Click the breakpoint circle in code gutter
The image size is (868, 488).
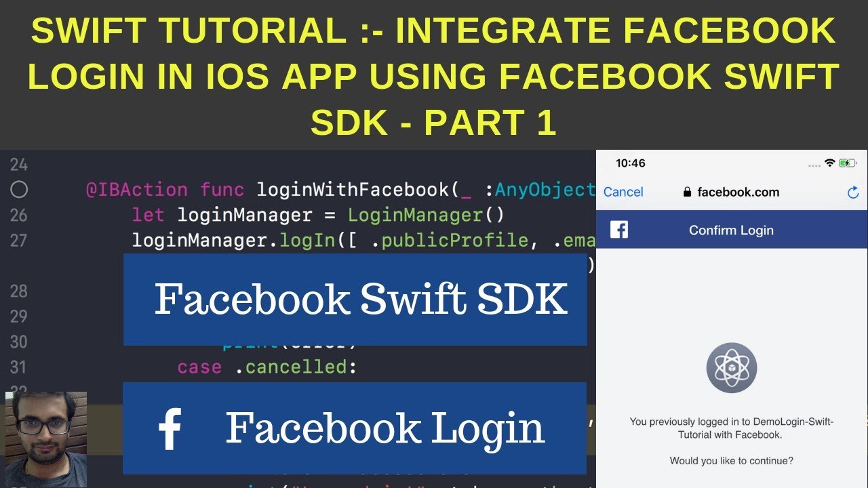[19, 190]
